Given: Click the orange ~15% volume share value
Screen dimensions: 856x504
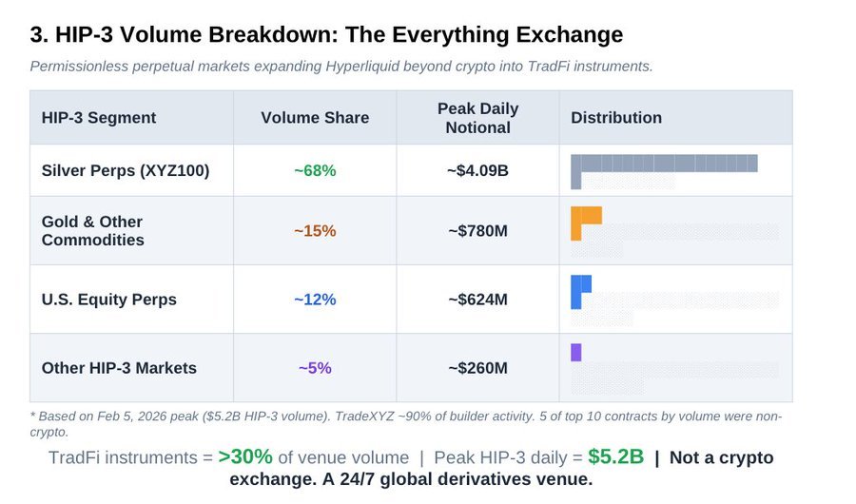Looking at the screenshot, I should (x=315, y=231).
